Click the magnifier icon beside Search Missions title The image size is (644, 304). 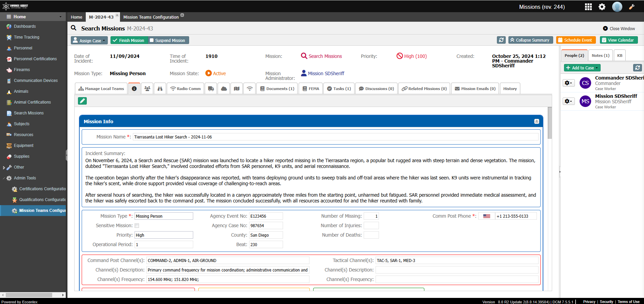74,28
